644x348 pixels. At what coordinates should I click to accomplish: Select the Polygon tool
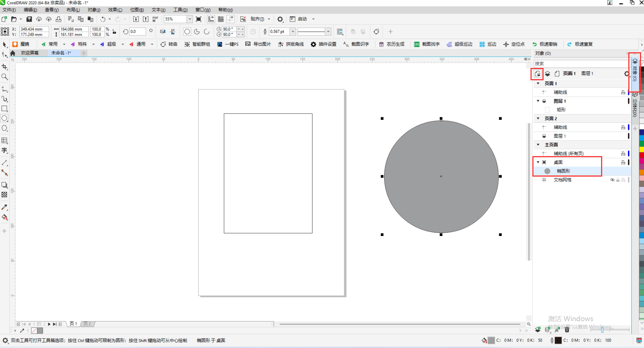[4, 128]
